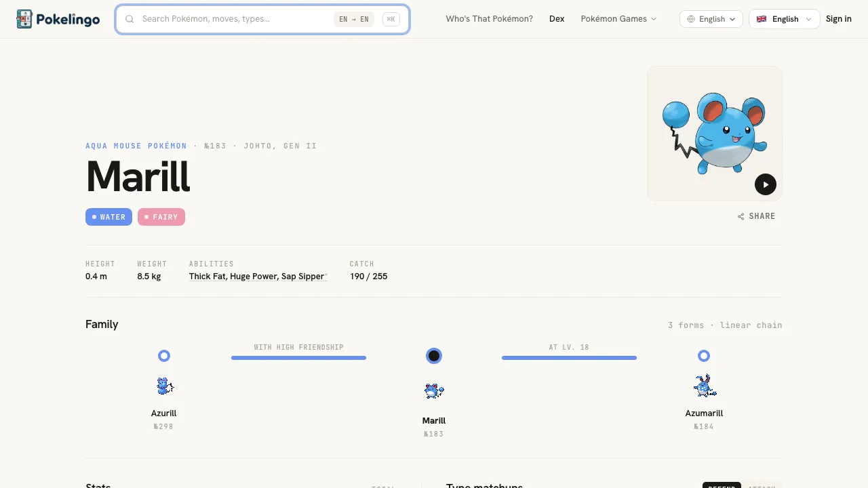The width and height of the screenshot is (868, 488).
Task: Click the AT LV. 18 evolution label
Action: pyautogui.click(x=569, y=347)
